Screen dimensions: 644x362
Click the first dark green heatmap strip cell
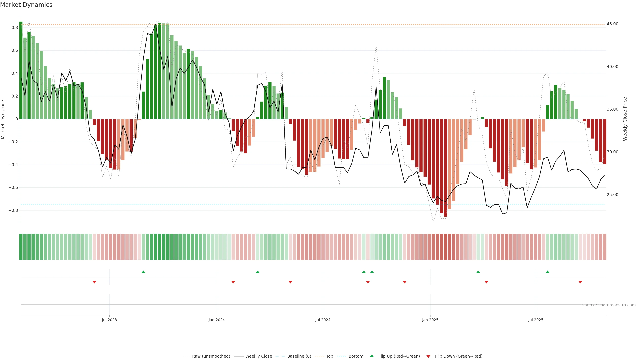point(21,247)
